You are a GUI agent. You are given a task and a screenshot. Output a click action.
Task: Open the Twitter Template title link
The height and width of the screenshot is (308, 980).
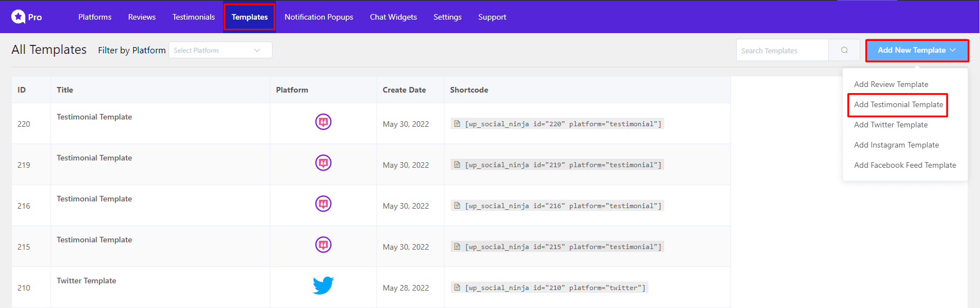click(x=87, y=281)
